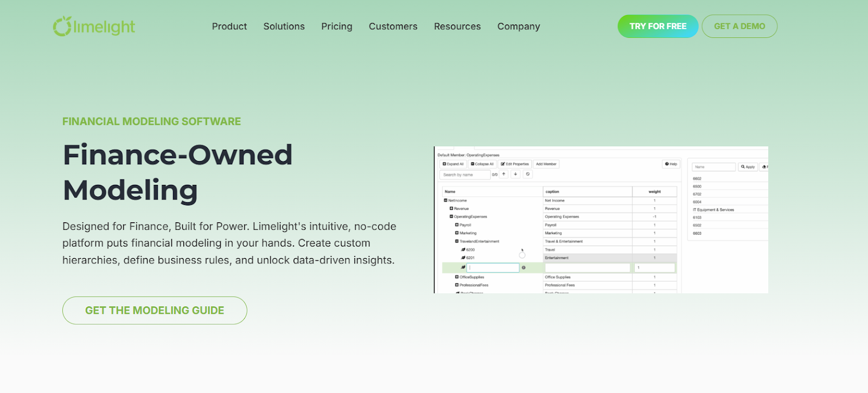The height and width of the screenshot is (393, 868).
Task: Click Edit Properties in the product screenshot
Action: [515, 164]
